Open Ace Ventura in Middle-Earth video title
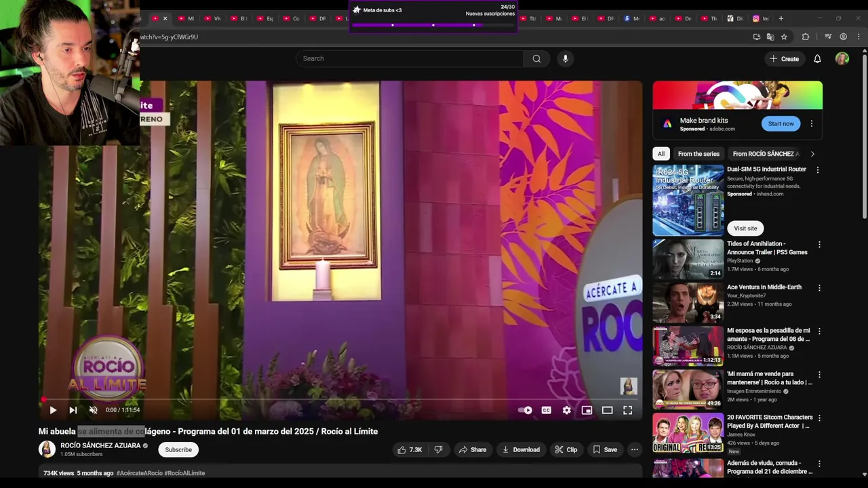The image size is (868, 488). pos(764,287)
